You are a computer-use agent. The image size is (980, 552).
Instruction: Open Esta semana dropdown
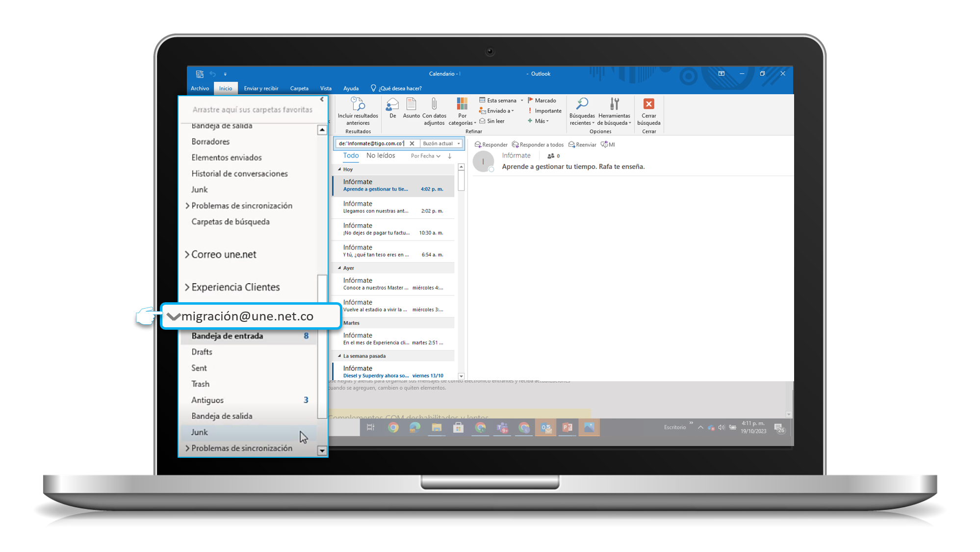tap(501, 100)
